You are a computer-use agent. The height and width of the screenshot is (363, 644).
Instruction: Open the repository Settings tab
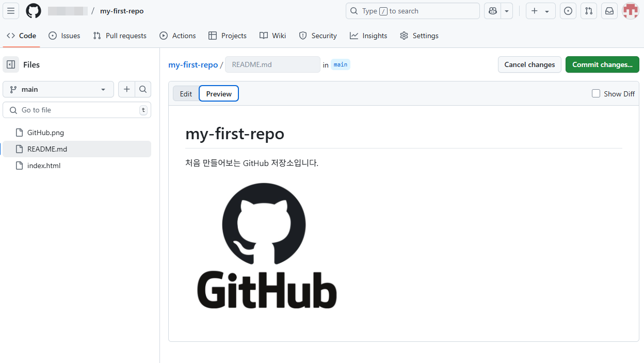(419, 36)
